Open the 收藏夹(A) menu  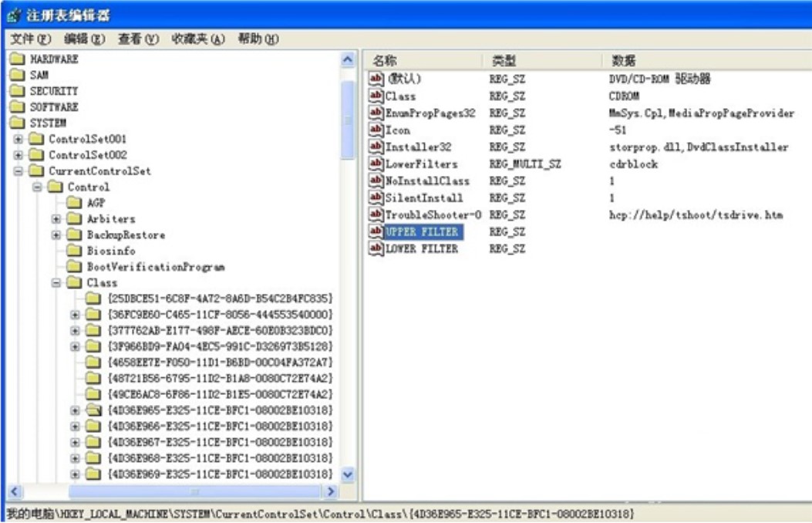(x=198, y=39)
